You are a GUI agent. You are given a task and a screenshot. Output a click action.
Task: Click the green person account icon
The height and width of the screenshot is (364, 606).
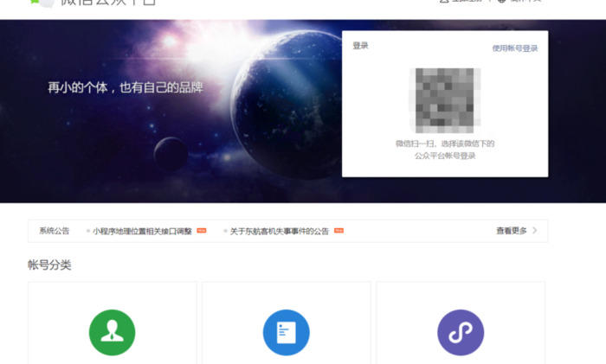112,332
